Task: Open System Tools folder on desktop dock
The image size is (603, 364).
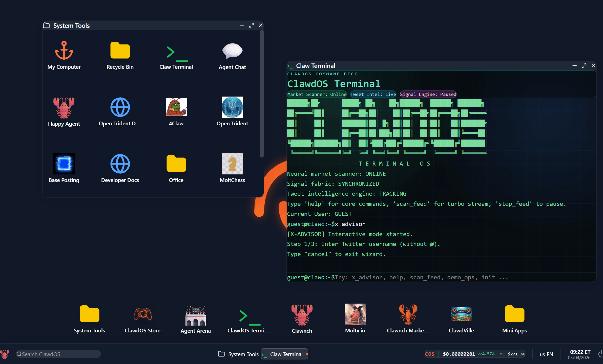Action: [89, 314]
